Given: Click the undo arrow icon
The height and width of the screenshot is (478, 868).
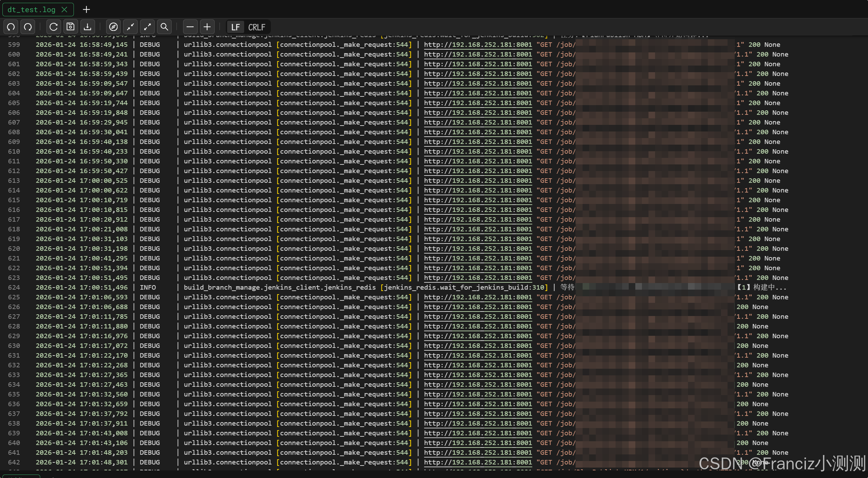Looking at the screenshot, I should [x=11, y=27].
